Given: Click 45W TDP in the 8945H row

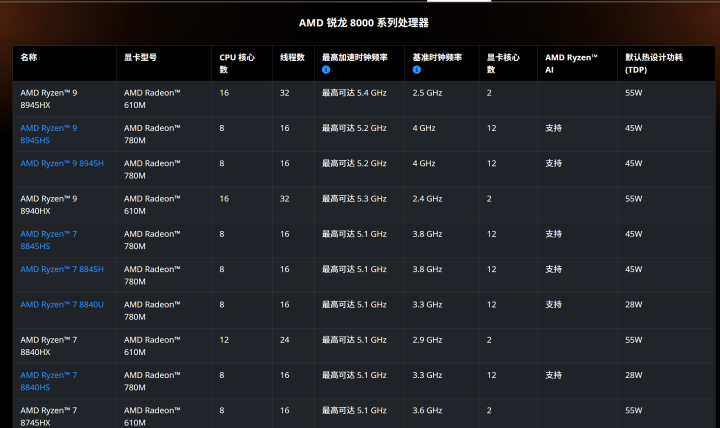Looking at the screenshot, I should point(634,163).
